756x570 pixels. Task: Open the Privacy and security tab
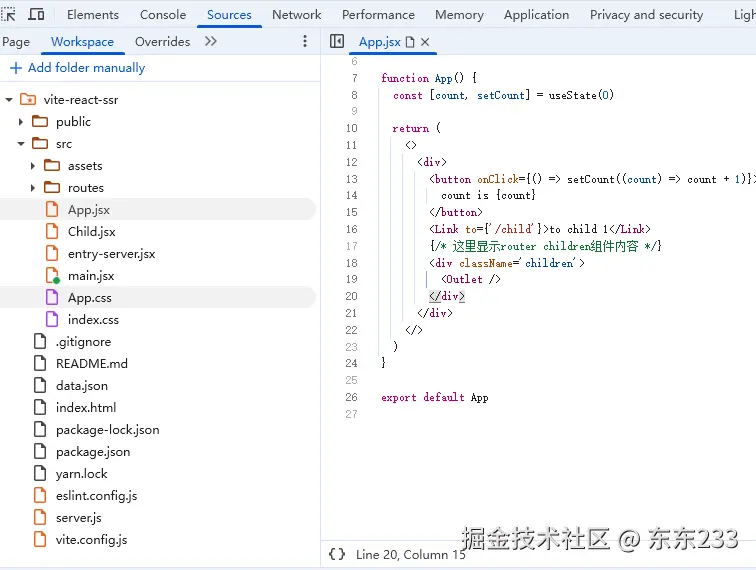coord(646,15)
